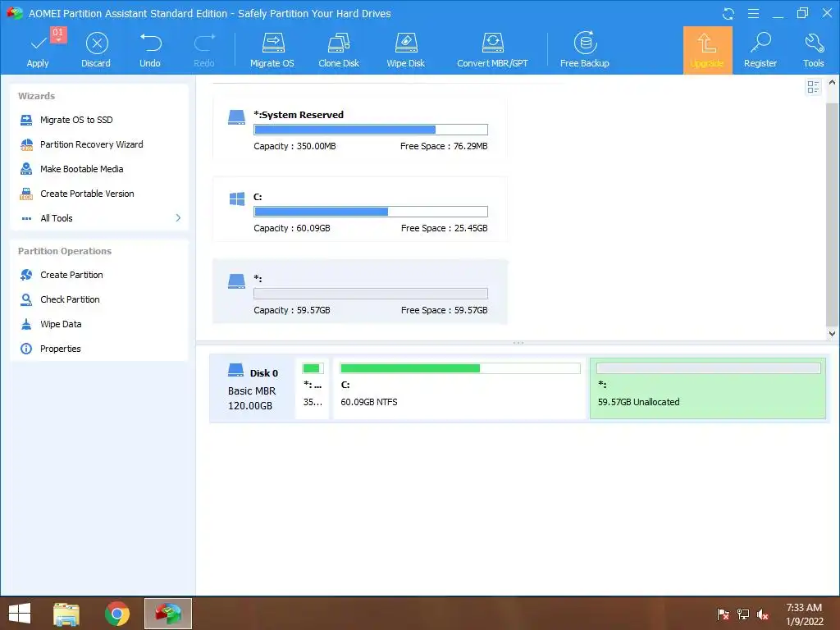Open the Action Center flag in the tray
Viewport: 840px width, 630px height.
[724, 614]
